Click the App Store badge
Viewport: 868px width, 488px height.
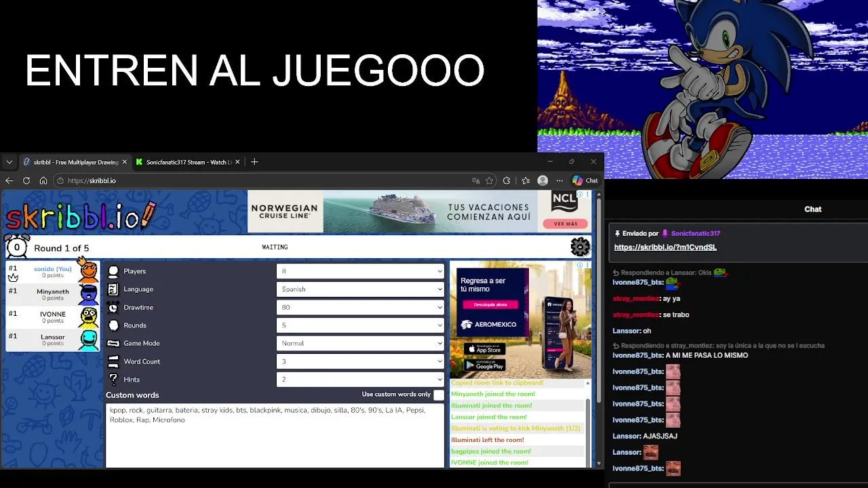pyautogui.click(x=484, y=349)
